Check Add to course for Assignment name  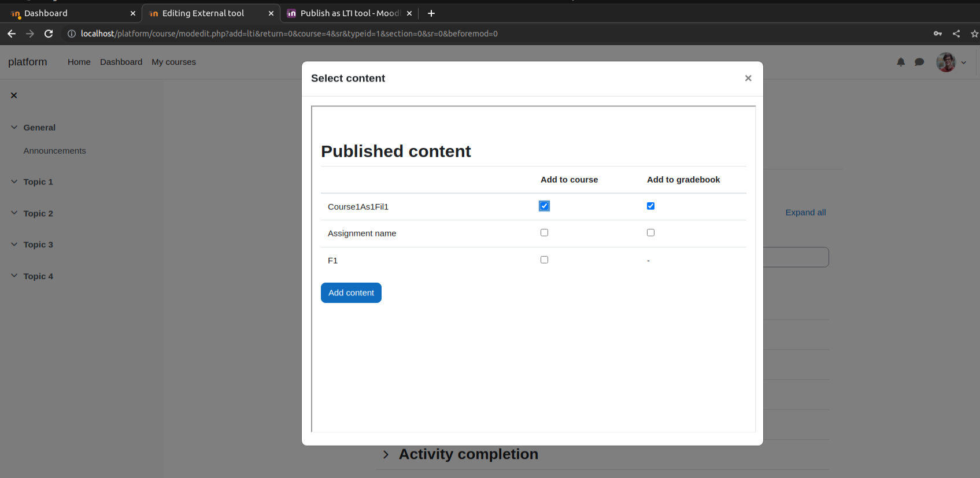coord(544,232)
